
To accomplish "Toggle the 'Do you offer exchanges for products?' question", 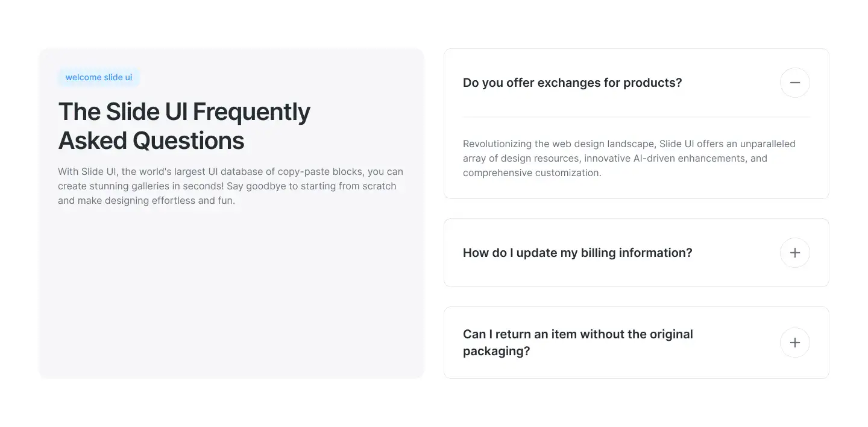I will (572, 83).
